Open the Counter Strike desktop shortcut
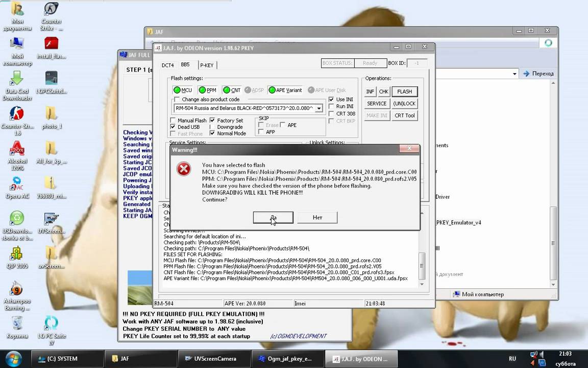The image size is (588, 368). (52, 16)
